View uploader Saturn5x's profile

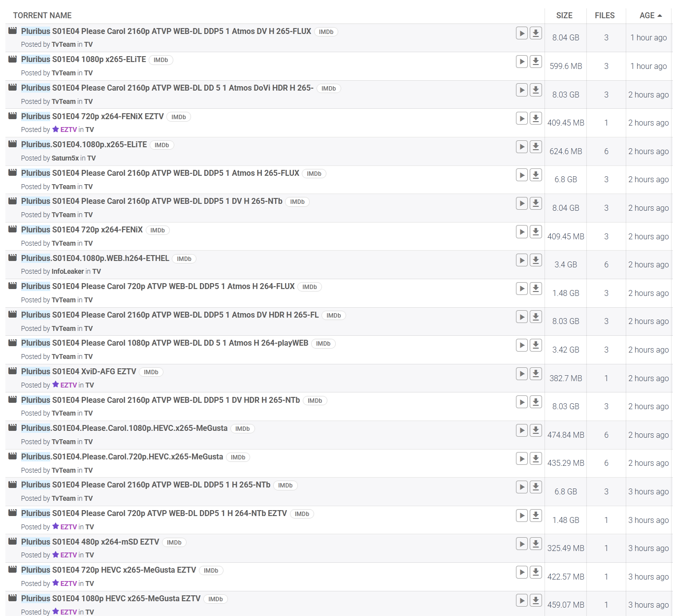pos(65,158)
